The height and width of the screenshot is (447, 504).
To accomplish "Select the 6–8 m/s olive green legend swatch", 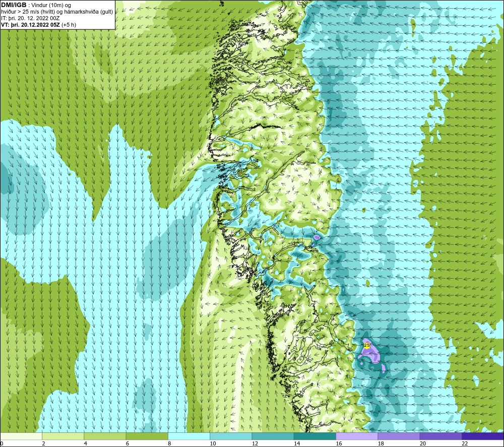I will click(147, 436).
